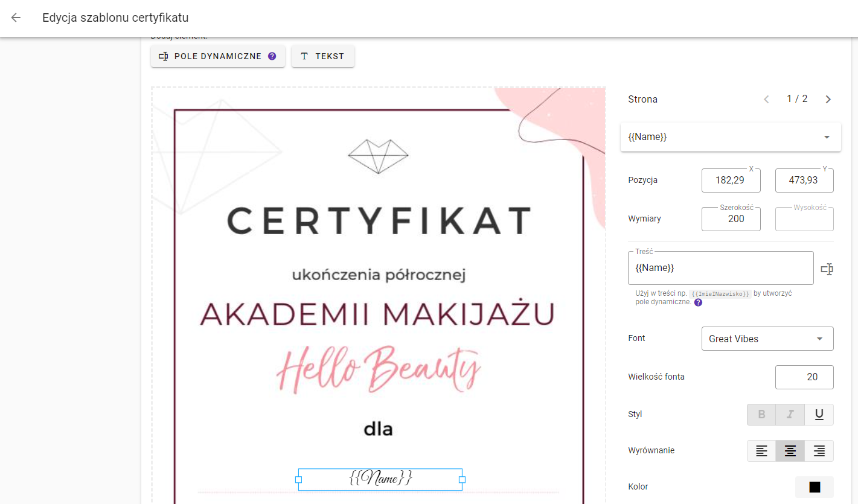
Task: Click the Wyrównanie label
Action: pos(651,450)
